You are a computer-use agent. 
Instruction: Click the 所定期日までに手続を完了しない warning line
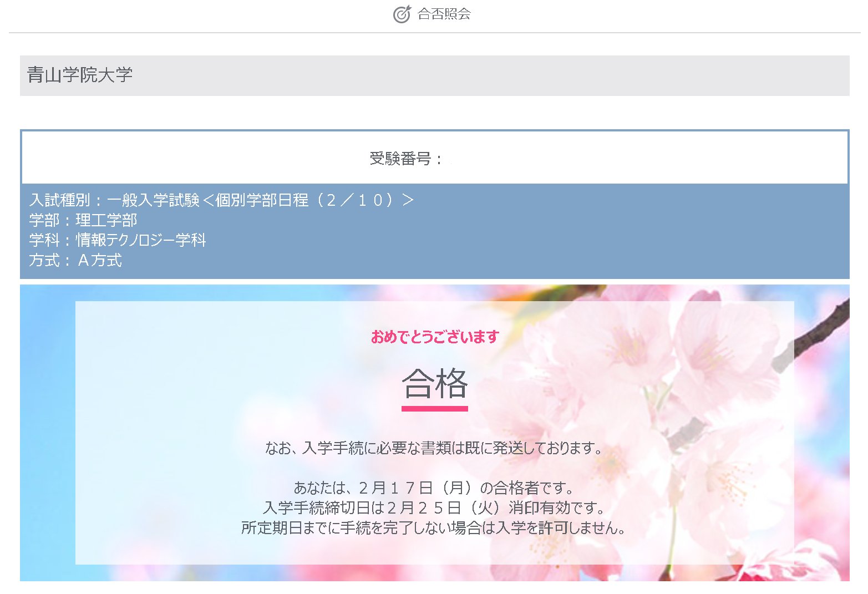(x=434, y=527)
